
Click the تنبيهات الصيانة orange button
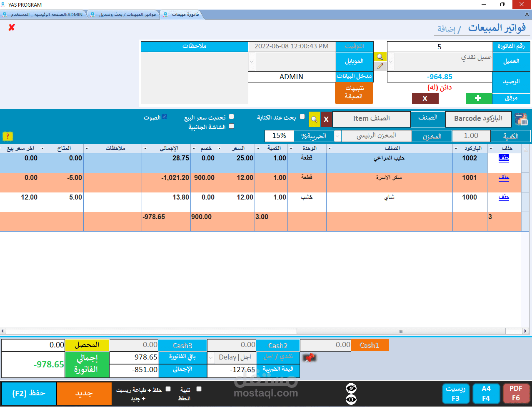pos(354,93)
